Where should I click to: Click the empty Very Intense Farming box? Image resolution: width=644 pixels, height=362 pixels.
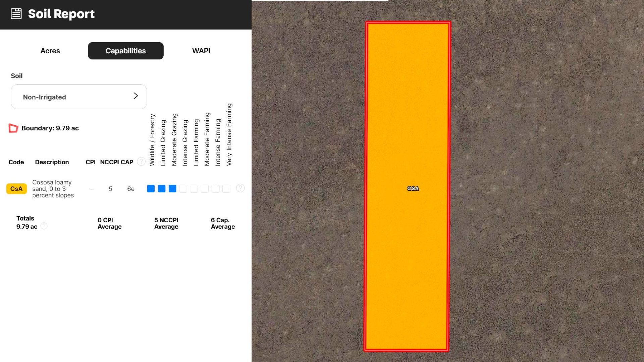tap(226, 189)
